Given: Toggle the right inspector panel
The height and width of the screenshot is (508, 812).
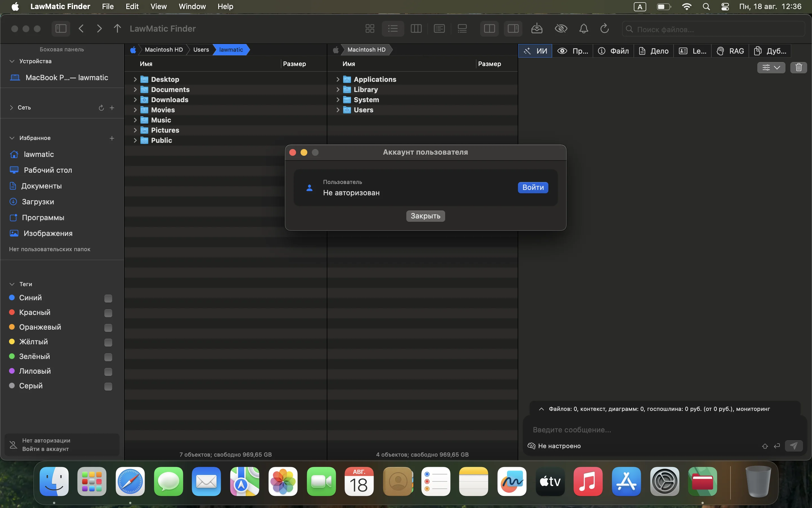Looking at the screenshot, I should pyautogui.click(x=513, y=29).
